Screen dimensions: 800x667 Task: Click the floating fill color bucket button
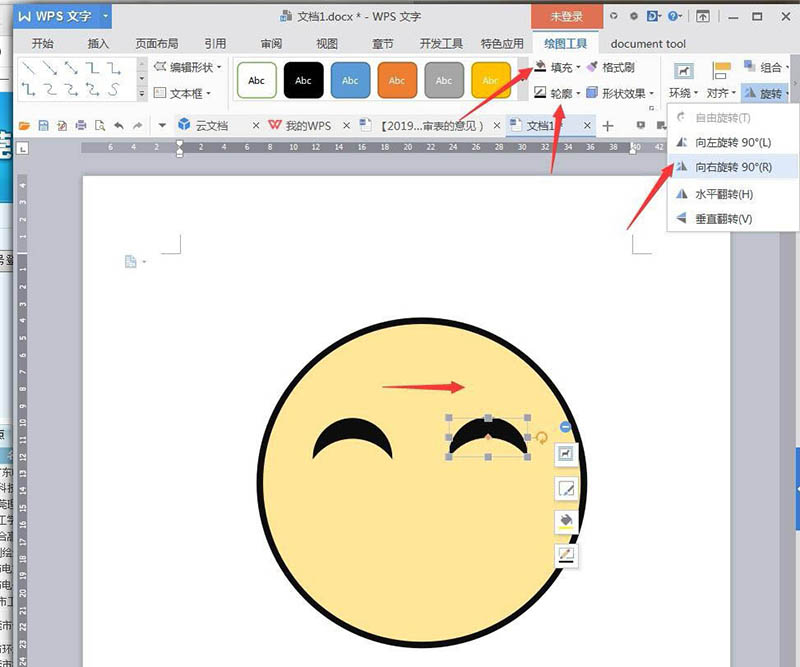pyautogui.click(x=566, y=521)
